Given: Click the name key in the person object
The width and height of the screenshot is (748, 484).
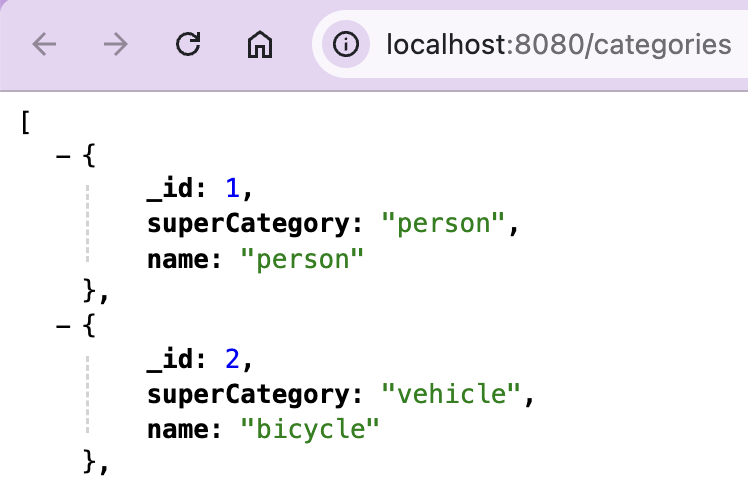Looking at the screenshot, I should [177, 259].
